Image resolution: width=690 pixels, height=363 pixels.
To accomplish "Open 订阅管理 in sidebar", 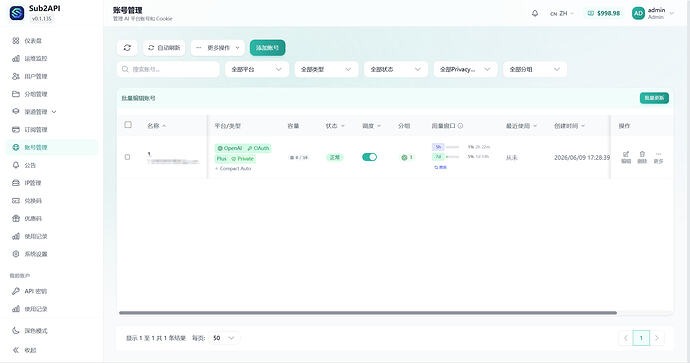I will coord(52,129).
